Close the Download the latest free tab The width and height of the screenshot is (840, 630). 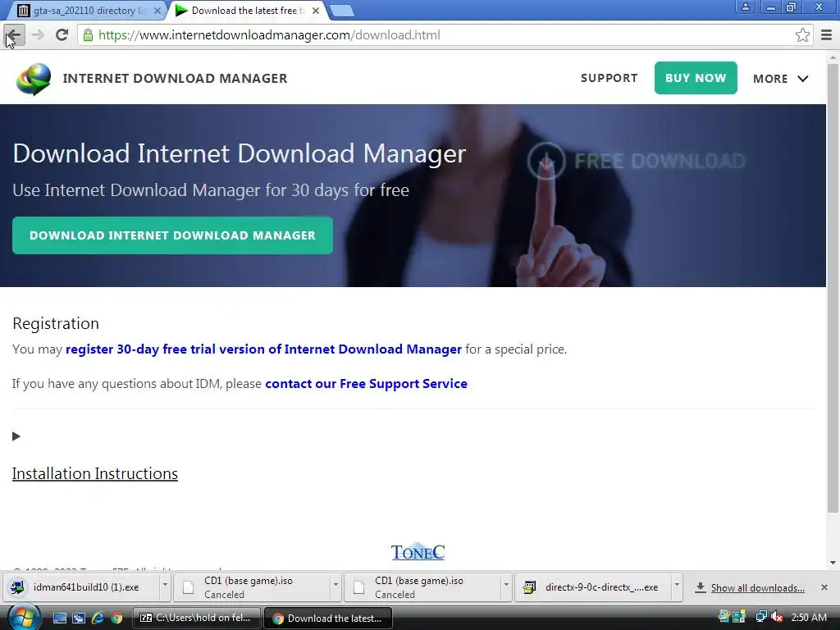316,10
